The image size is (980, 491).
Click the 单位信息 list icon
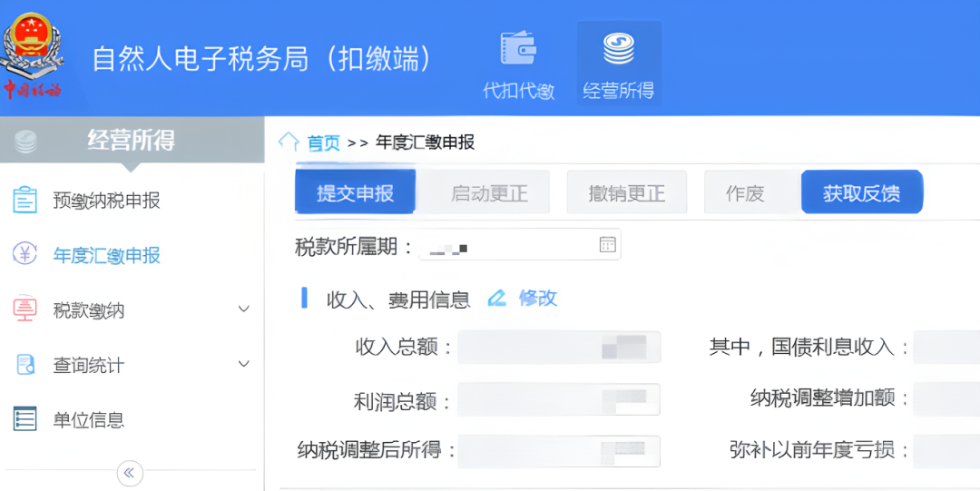(25, 419)
